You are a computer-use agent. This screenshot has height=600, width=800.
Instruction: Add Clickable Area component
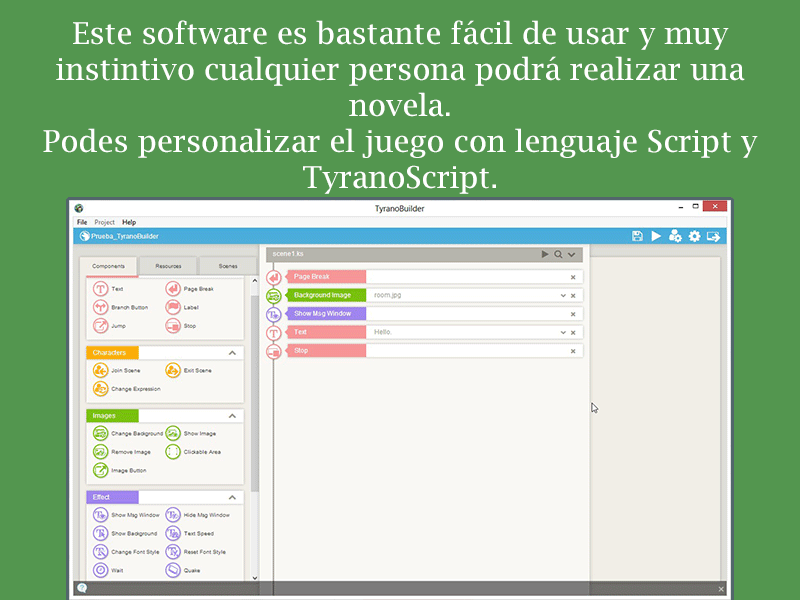[x=193, y=452]
